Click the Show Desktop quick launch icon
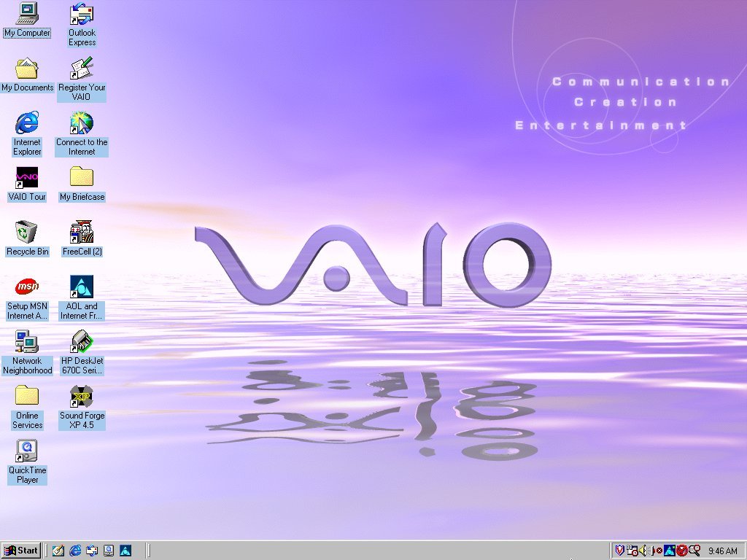 click(58, 551)
